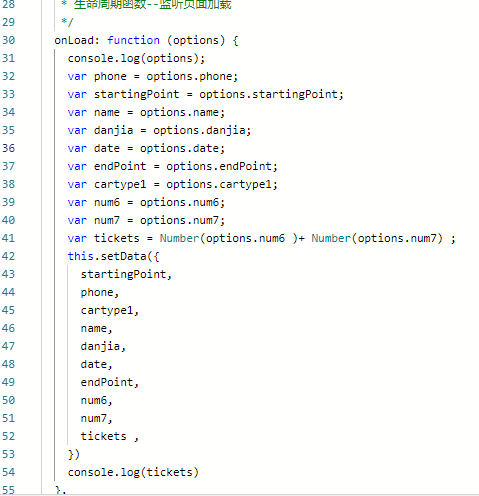Click line number 30 in gutter
Screen dimensions: 479x496
point(8,40)
